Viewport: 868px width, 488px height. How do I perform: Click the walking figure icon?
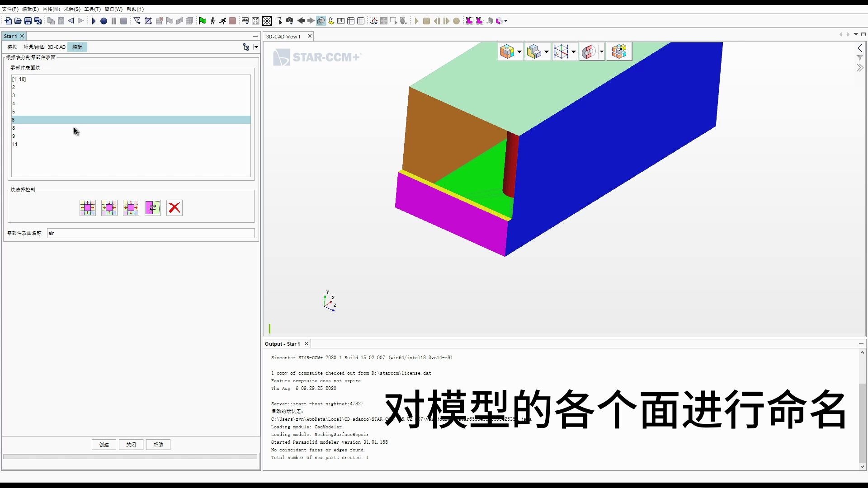coord(212,21)
